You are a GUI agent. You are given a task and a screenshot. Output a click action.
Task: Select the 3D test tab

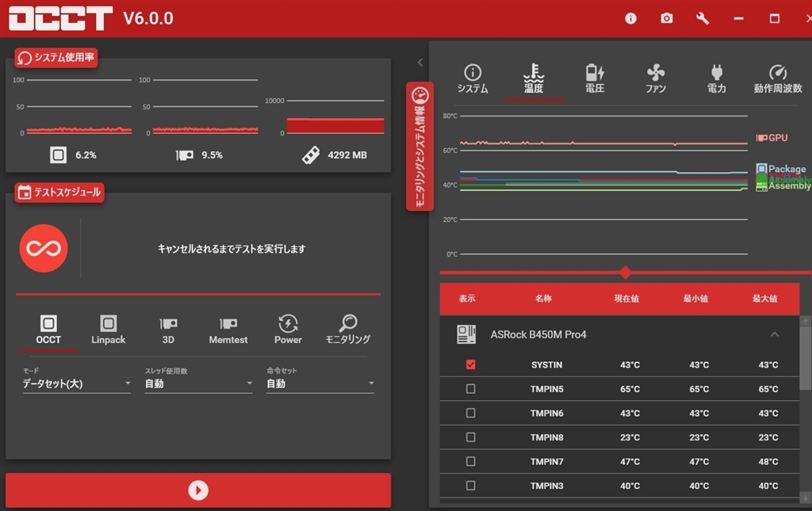pyautogui.click(x=168, y=330)
